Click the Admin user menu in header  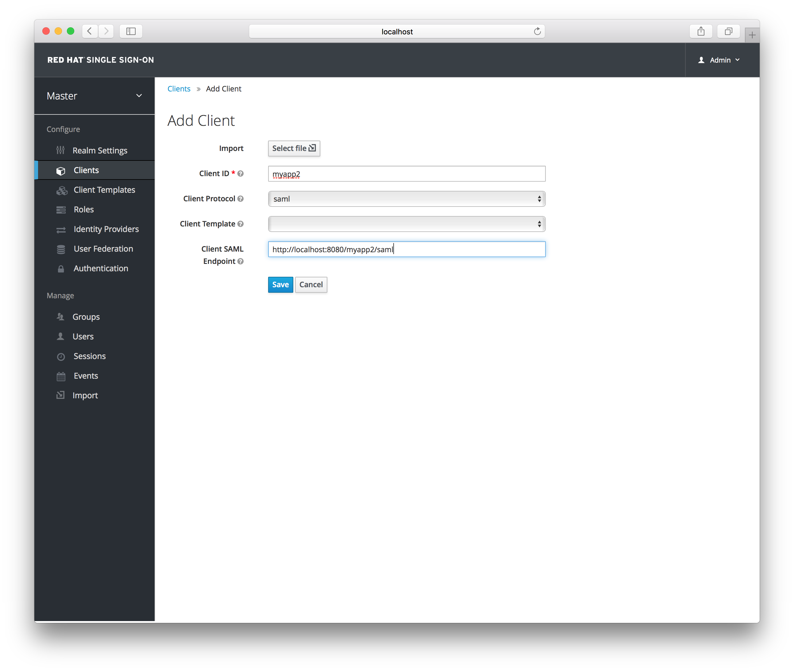point(720,60)
